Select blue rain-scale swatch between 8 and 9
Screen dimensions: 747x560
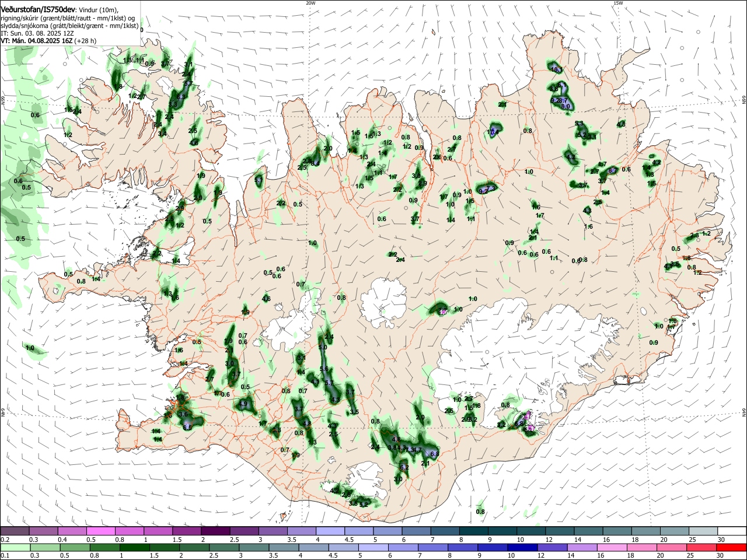(463, 547)
